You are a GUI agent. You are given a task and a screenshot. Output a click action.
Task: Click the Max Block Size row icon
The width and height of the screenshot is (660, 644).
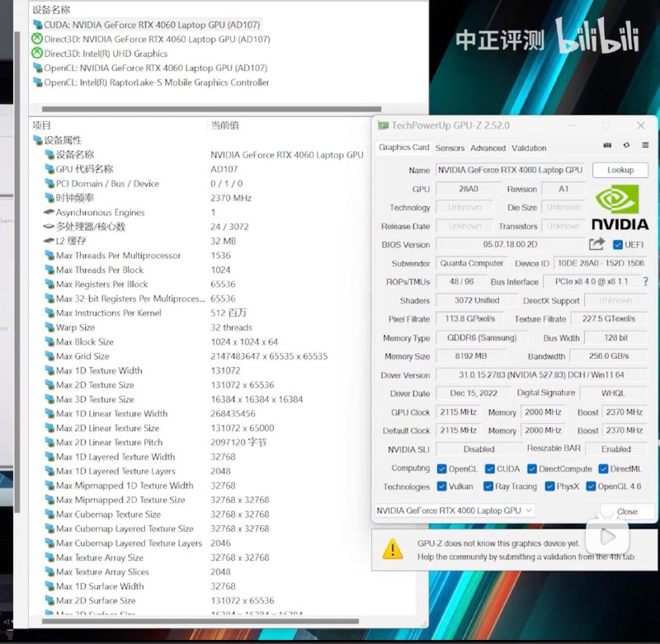click(x=49, y=341)
